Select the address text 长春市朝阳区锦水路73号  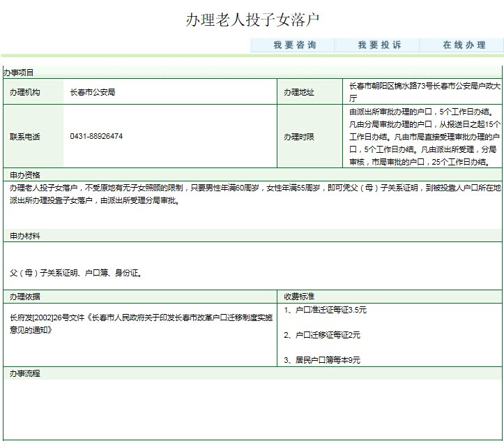click(x=391, y=86)
